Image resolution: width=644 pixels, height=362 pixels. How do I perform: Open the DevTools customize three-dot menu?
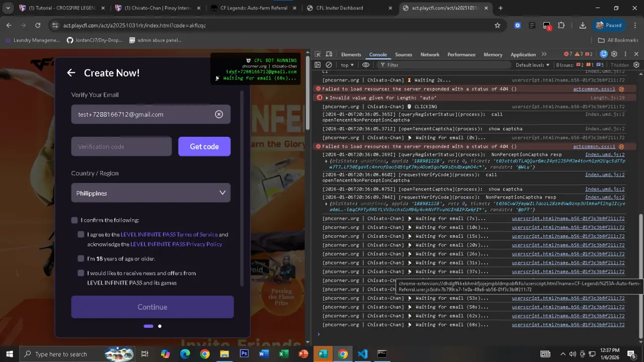point(625,54)
